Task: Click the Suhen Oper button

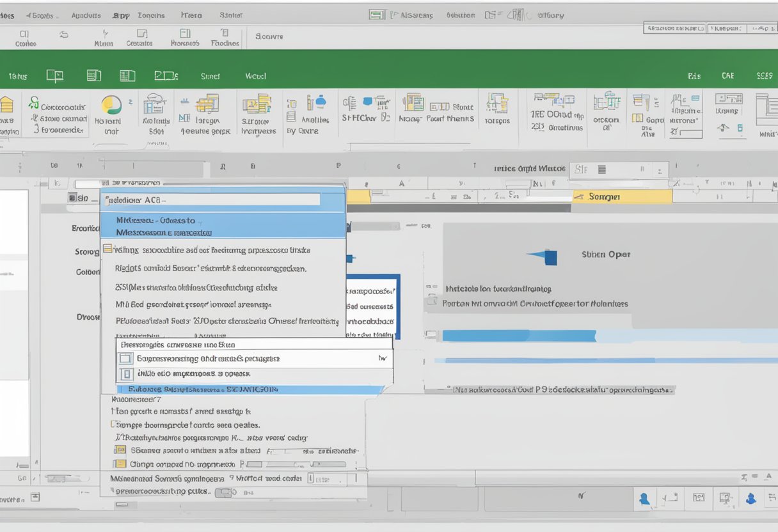Action: coord(605,254)
